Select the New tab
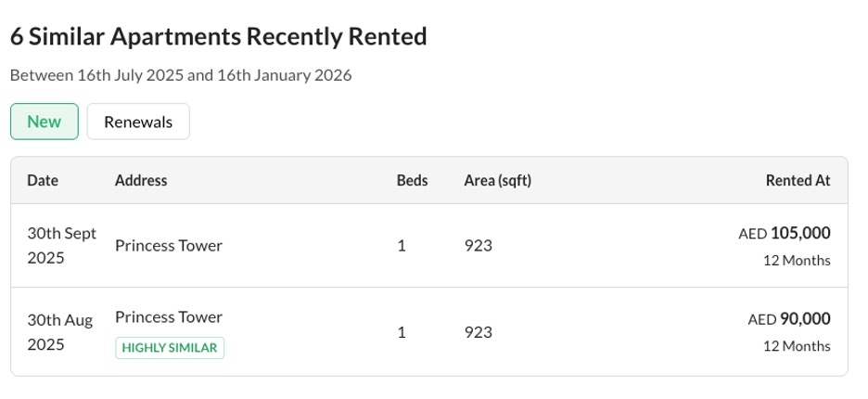This screenshot has width=868, height=399. [x=45, y=122]
